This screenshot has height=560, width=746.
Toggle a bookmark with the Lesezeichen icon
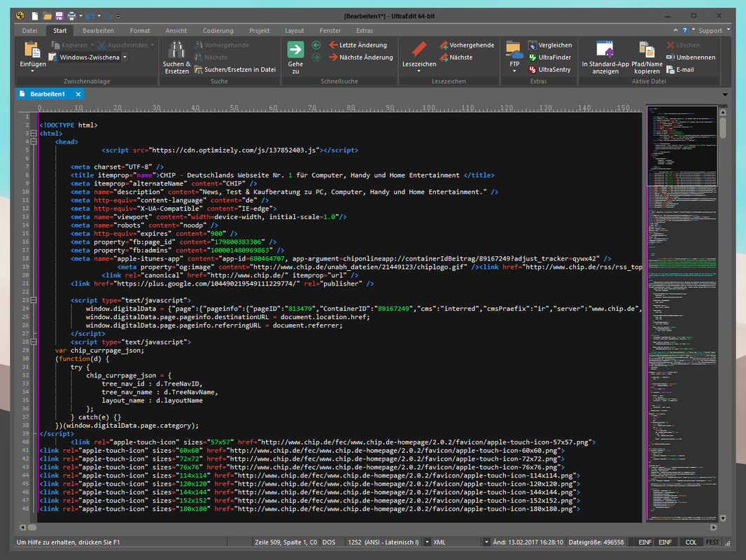418,50
